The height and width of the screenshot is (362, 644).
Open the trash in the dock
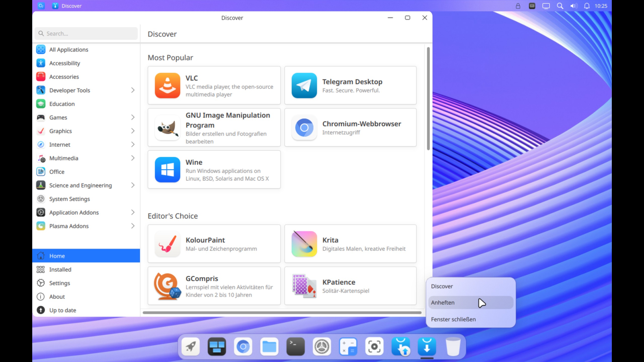[453, 347]
